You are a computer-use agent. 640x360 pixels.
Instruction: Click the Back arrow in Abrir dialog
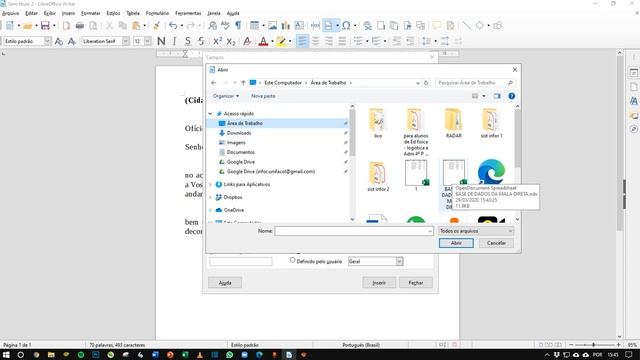[213, 83]
